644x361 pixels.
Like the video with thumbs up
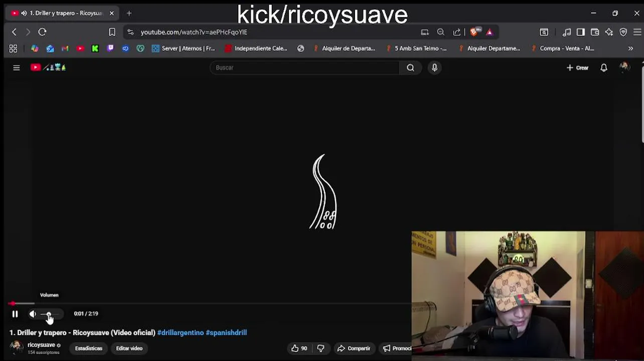click(x=299, y=348)
